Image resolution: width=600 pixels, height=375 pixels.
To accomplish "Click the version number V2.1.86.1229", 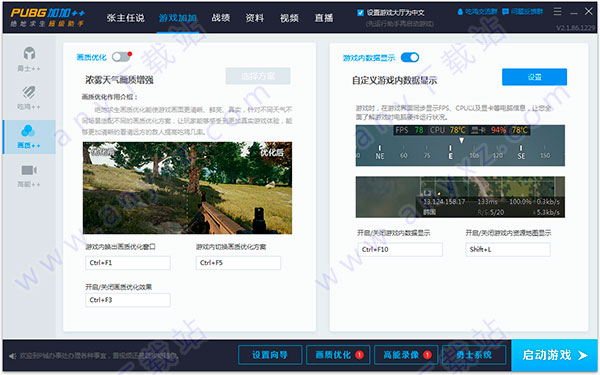I will (x=576, y=28).
